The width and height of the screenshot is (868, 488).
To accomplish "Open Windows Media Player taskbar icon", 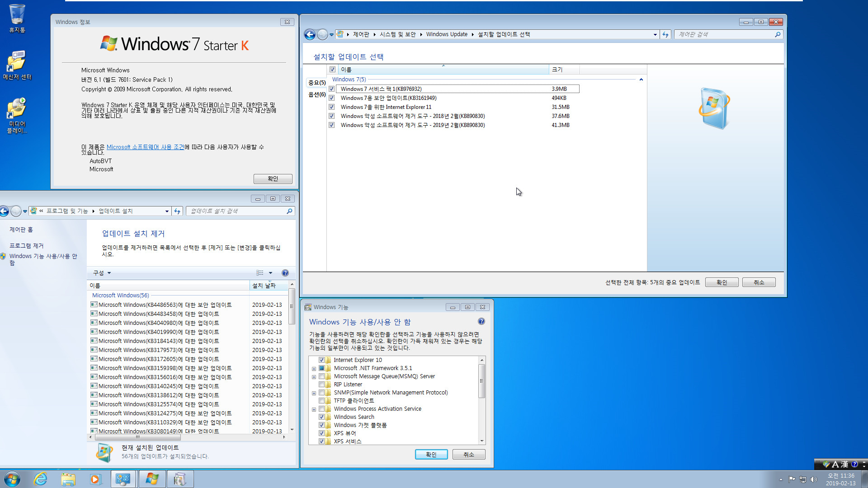I will pyautogui.click(x=95, y=479).
